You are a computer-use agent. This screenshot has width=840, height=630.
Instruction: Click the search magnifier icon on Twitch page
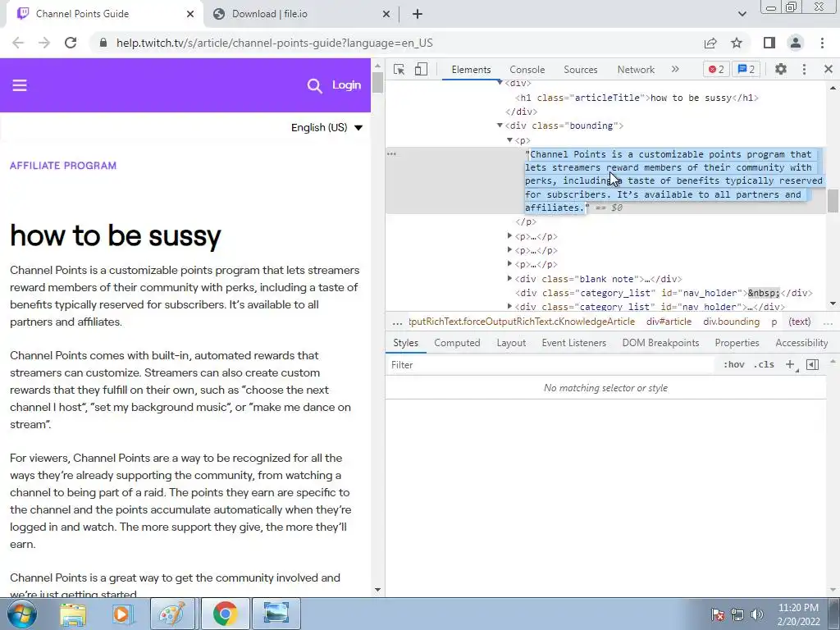(314, 85)
